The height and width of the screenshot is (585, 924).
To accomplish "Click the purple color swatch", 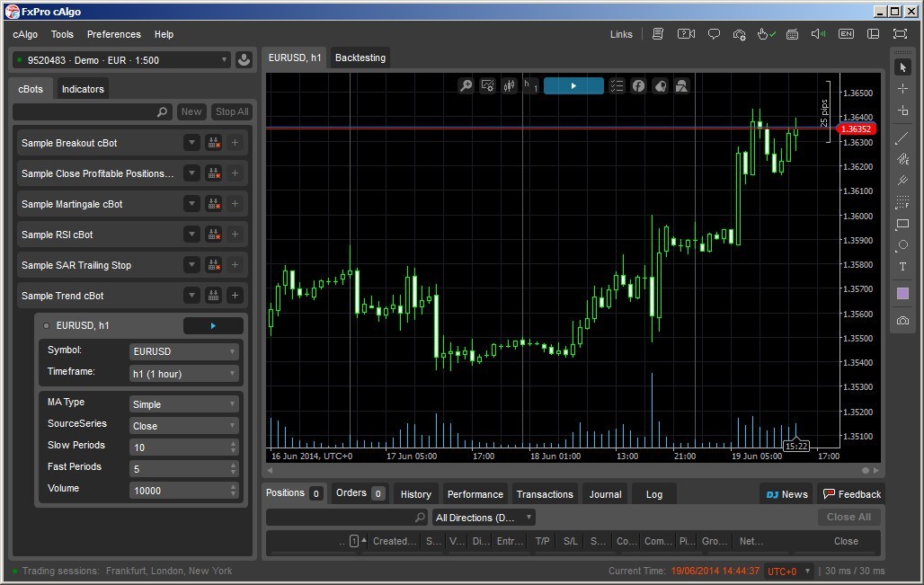I will coord(902,294).
